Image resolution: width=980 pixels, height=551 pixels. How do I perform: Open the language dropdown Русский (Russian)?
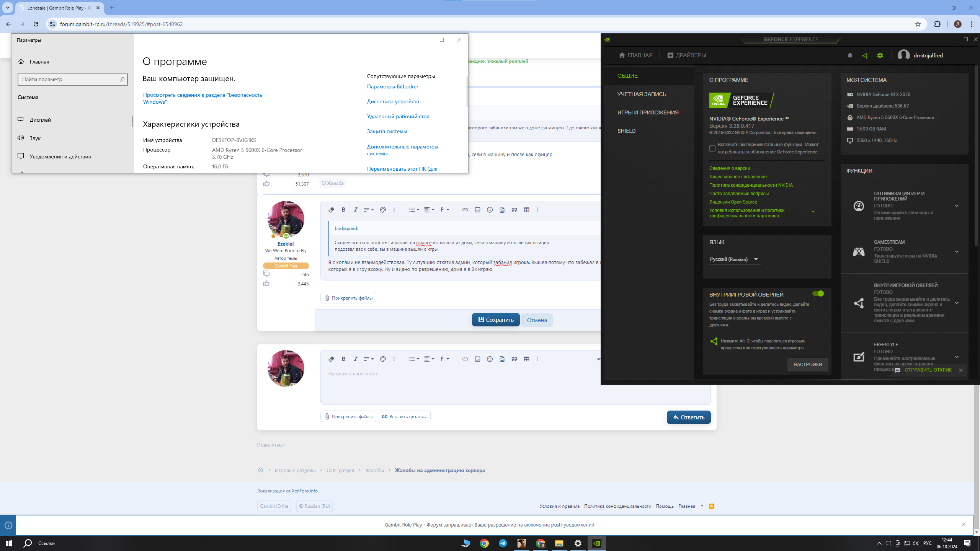click(733, 259)
